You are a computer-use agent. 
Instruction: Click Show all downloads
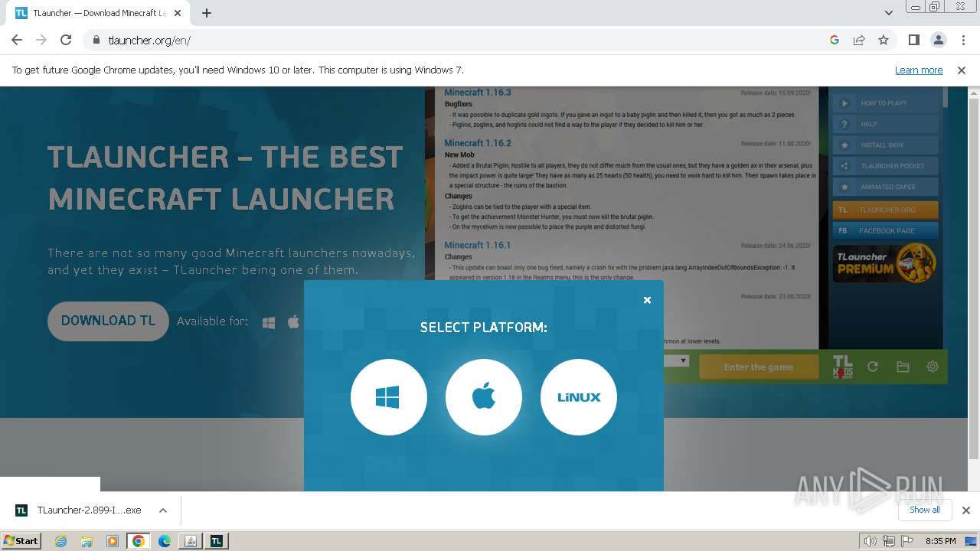924,510
